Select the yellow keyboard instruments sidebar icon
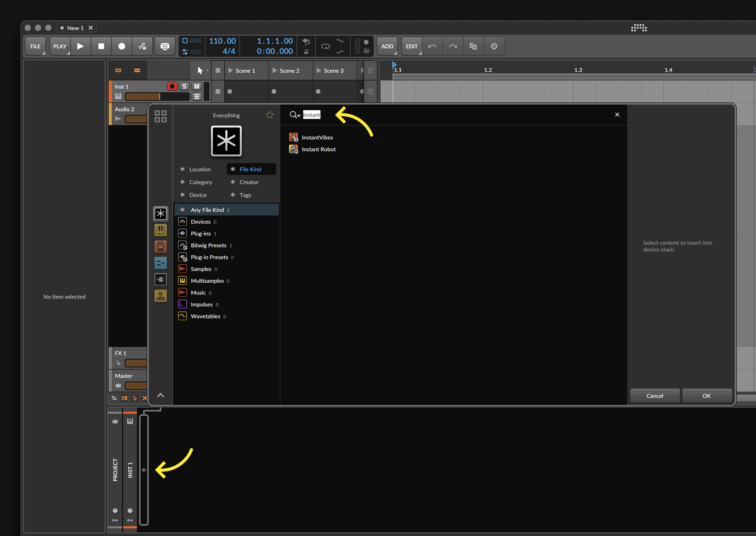756x536 pixels. (160, 230)
